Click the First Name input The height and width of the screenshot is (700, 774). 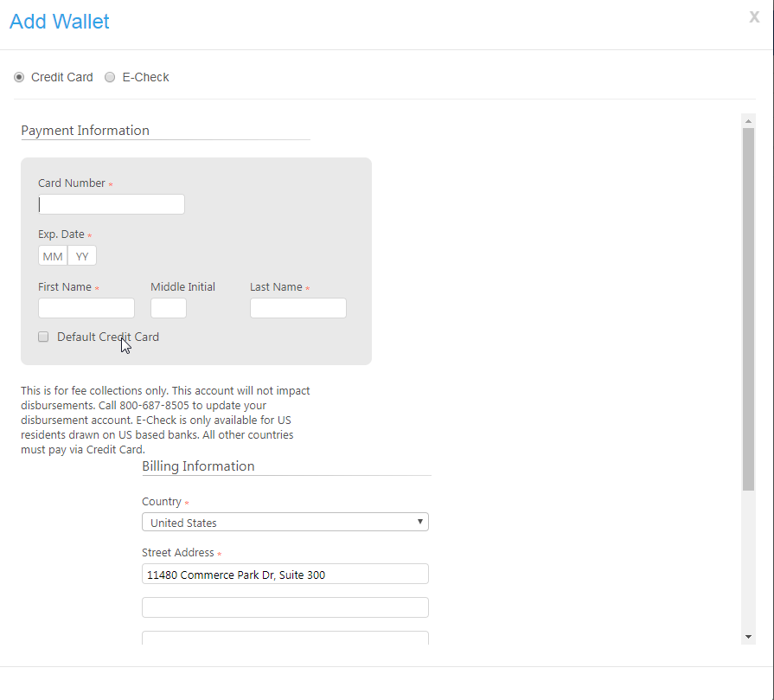point(86,308)
